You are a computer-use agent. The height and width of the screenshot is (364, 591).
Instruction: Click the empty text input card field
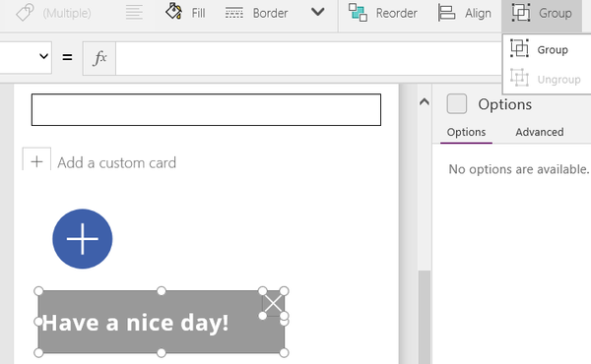click(206, 109)
